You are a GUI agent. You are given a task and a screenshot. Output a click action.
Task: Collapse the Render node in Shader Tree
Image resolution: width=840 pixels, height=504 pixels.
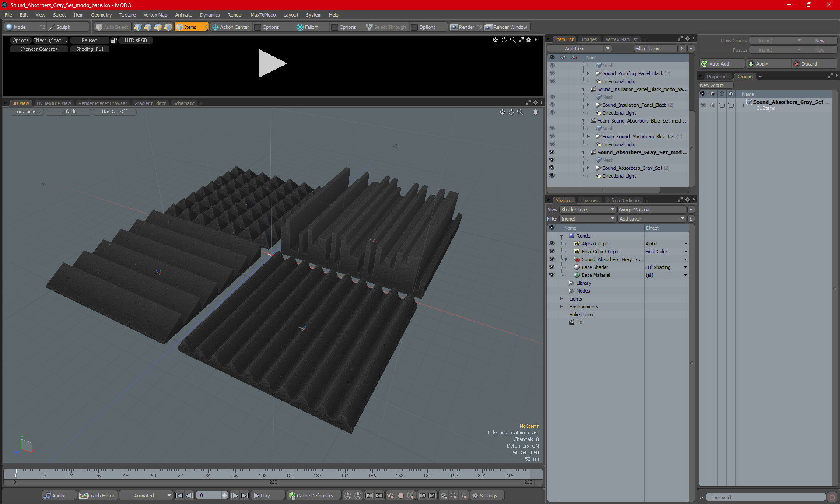(x=562, y=236)
